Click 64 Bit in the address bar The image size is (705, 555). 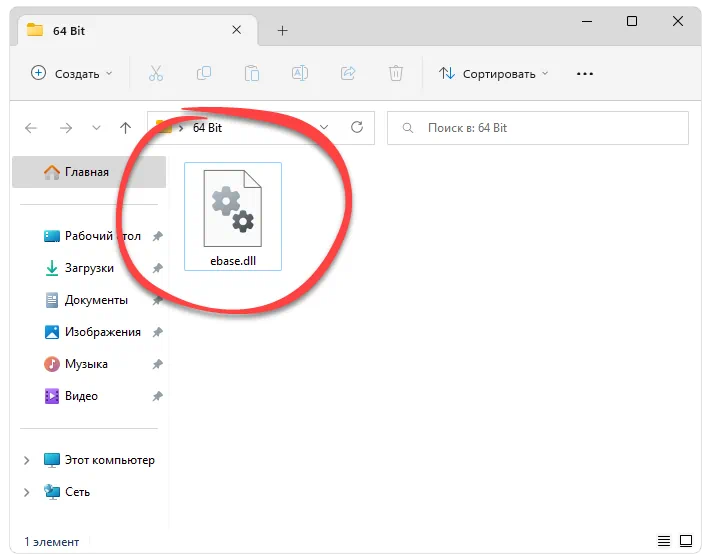pos(207,128)
